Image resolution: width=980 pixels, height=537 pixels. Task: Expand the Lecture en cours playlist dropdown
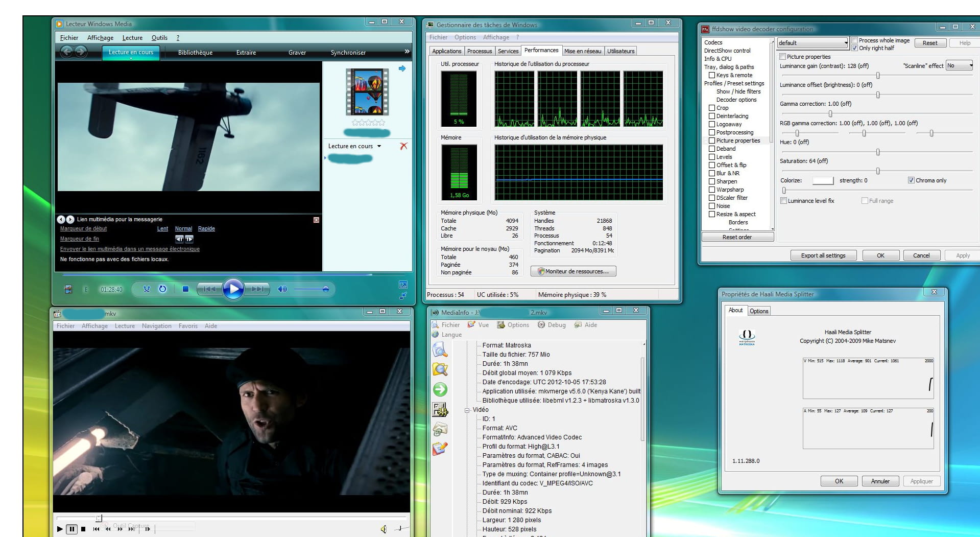click(379, 146)
